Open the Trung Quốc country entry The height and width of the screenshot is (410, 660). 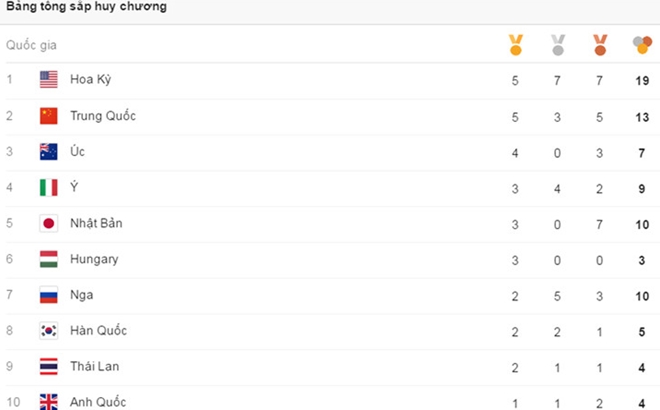click(103, 116)
